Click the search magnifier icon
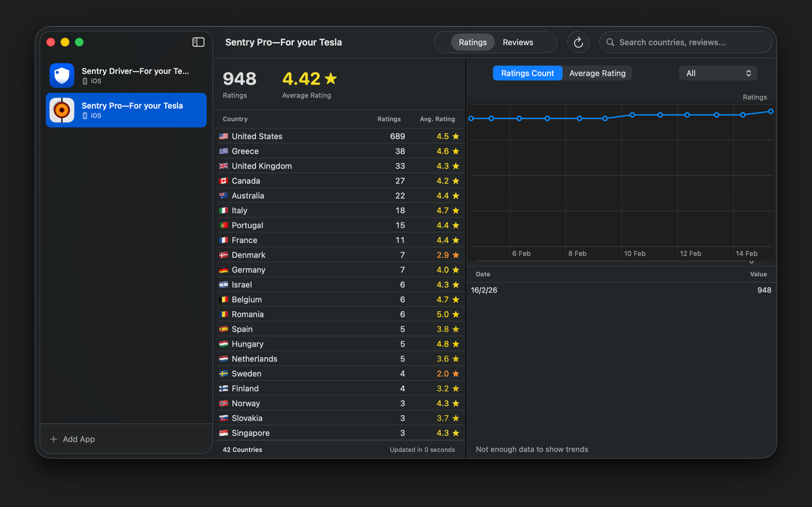Image resolution: width=812 pixels, height=507 pixels. tap(610, 42)
